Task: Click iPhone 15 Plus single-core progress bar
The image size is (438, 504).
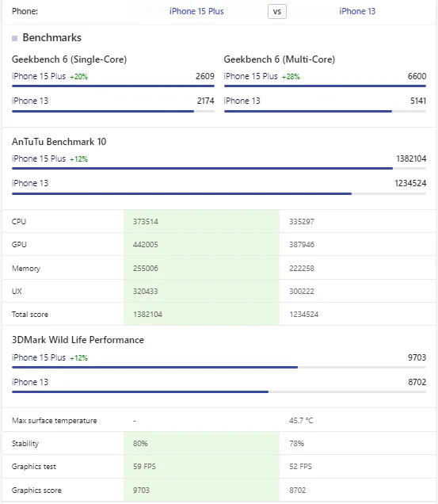Action: 113,86
